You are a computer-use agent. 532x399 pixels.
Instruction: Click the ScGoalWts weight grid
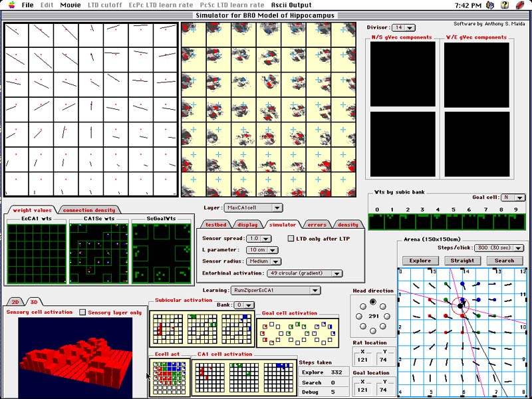tap(162, 253)
